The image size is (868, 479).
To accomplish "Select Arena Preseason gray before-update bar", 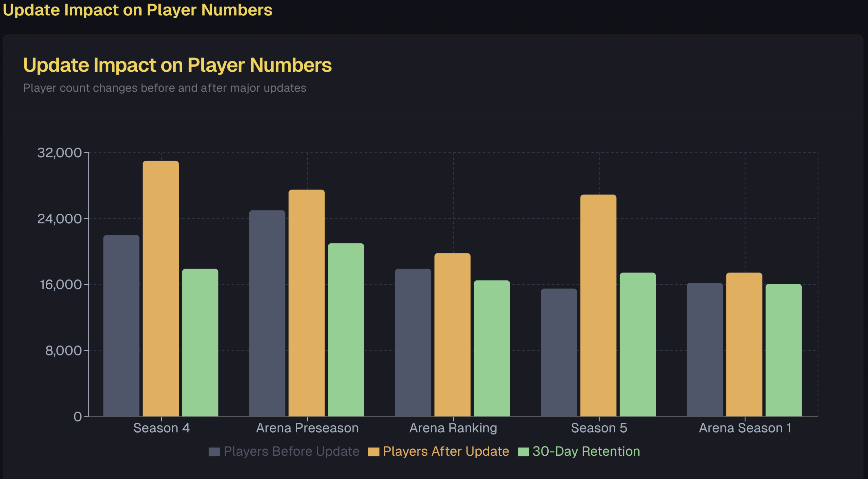I will (x=267, y=313).
